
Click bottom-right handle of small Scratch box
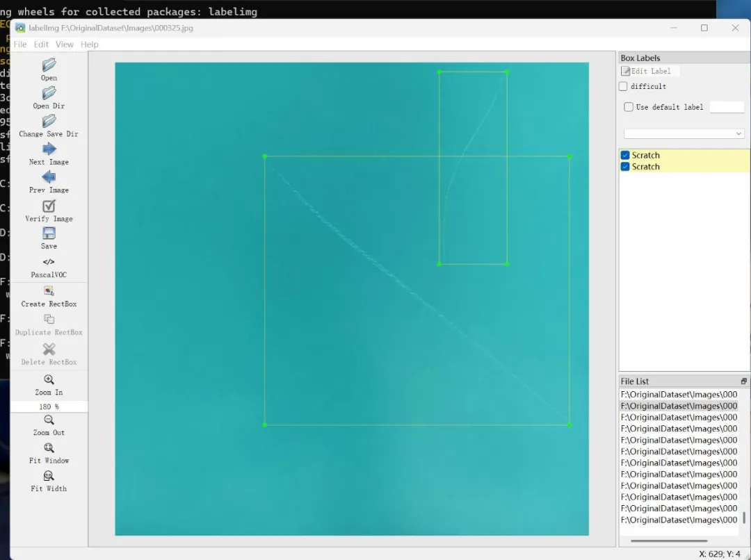coord(507,264)
